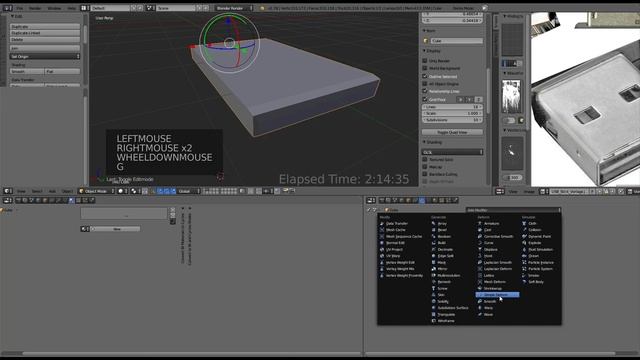
Task: Click the Cloth simulation icon
Action: point(524,224)
